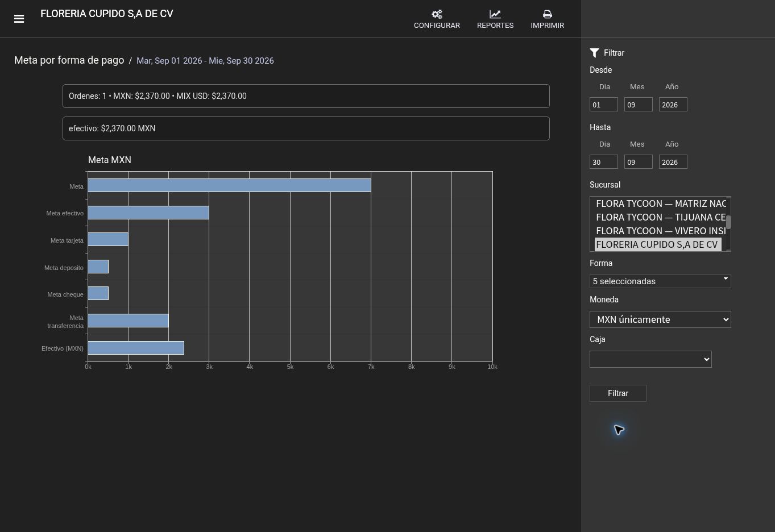
Task: Click the 'Meta transferencia' chart bar
Action: 128,321
